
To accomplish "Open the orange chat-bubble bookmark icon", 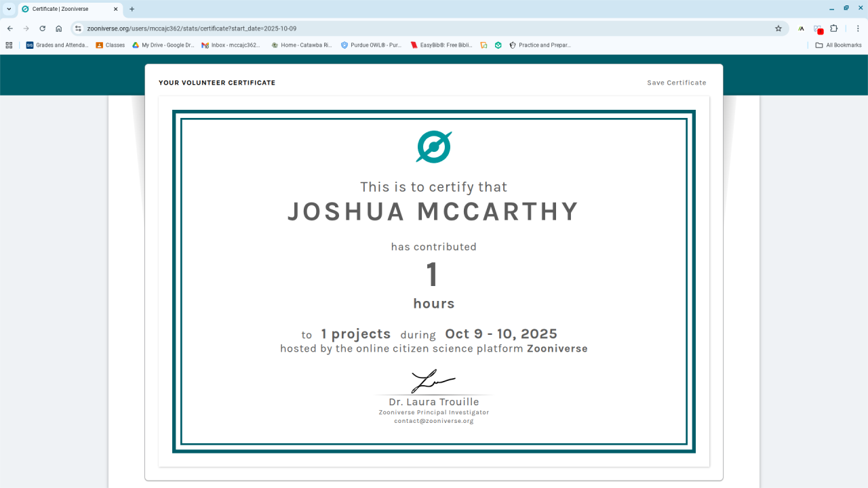I will [484, 45].
